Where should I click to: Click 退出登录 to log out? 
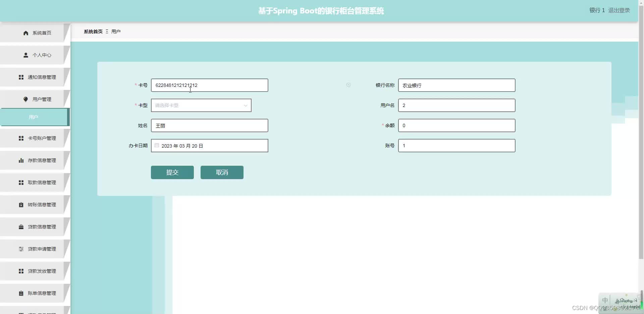[x=619, y=10]
